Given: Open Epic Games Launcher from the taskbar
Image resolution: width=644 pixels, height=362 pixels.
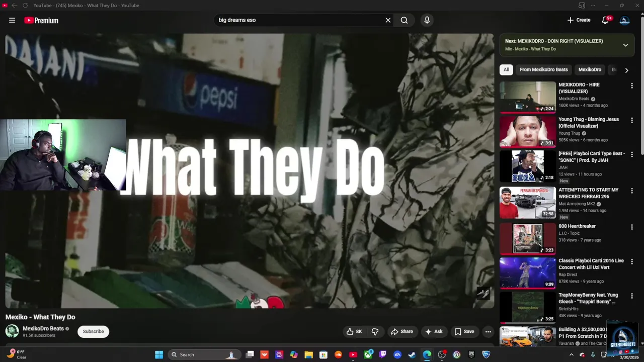Looking at the screenshot, I should pos(471,354).
